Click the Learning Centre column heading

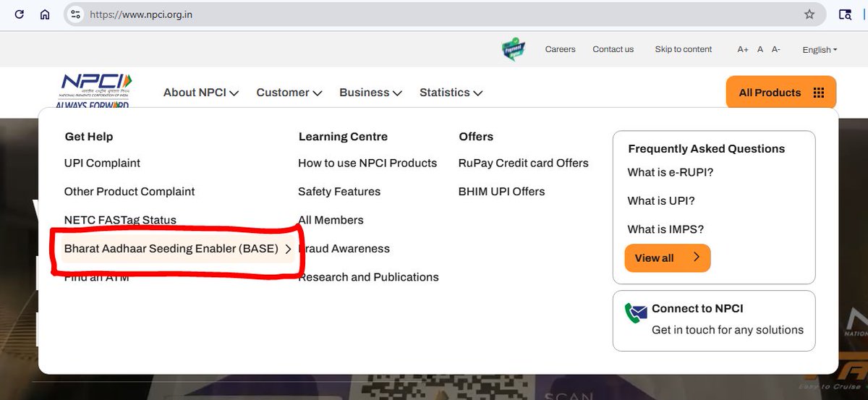point(343,137)
